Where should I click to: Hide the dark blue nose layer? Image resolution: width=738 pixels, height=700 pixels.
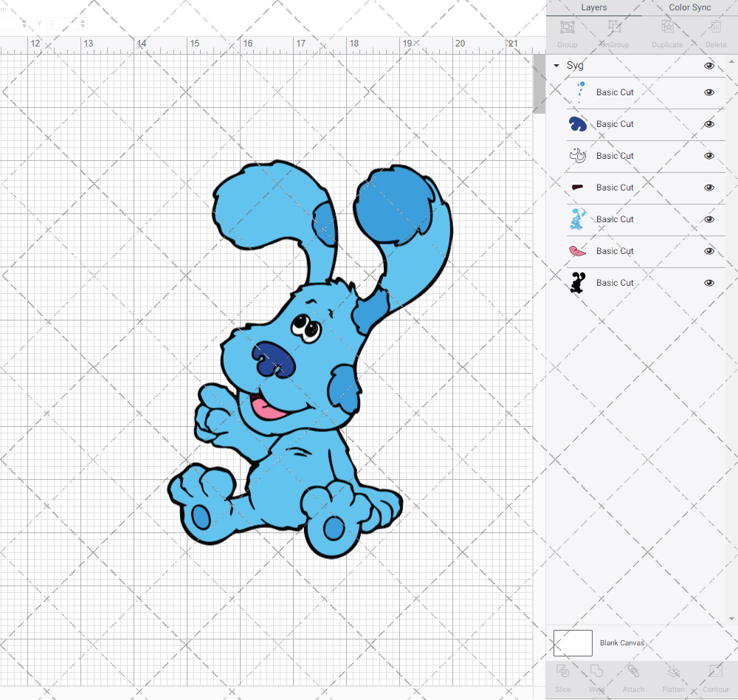[708, 124]
